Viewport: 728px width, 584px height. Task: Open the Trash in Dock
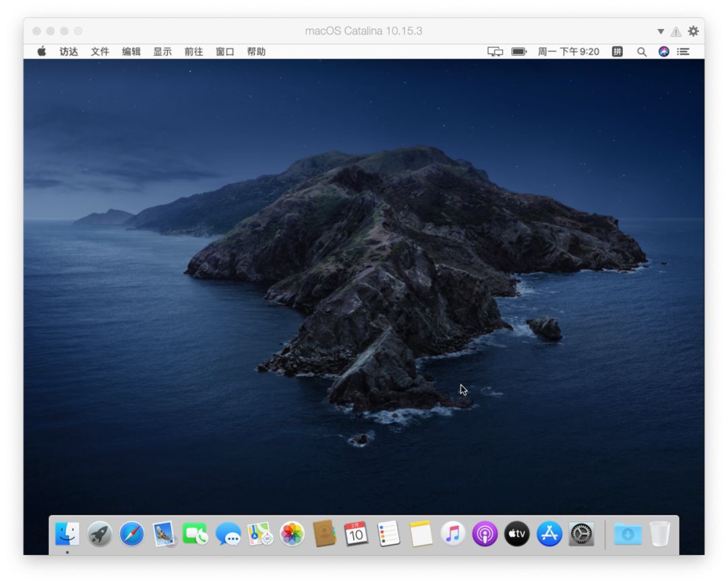pos(660,533)
